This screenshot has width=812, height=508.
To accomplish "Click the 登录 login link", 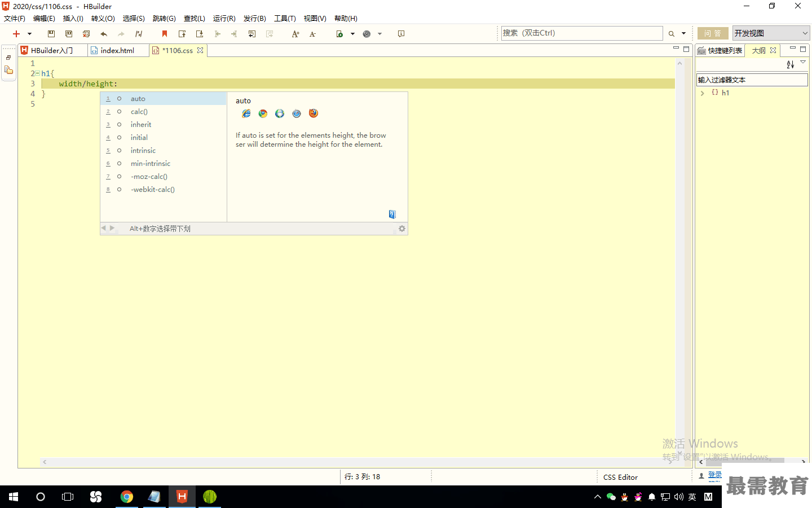I will 715,475.
